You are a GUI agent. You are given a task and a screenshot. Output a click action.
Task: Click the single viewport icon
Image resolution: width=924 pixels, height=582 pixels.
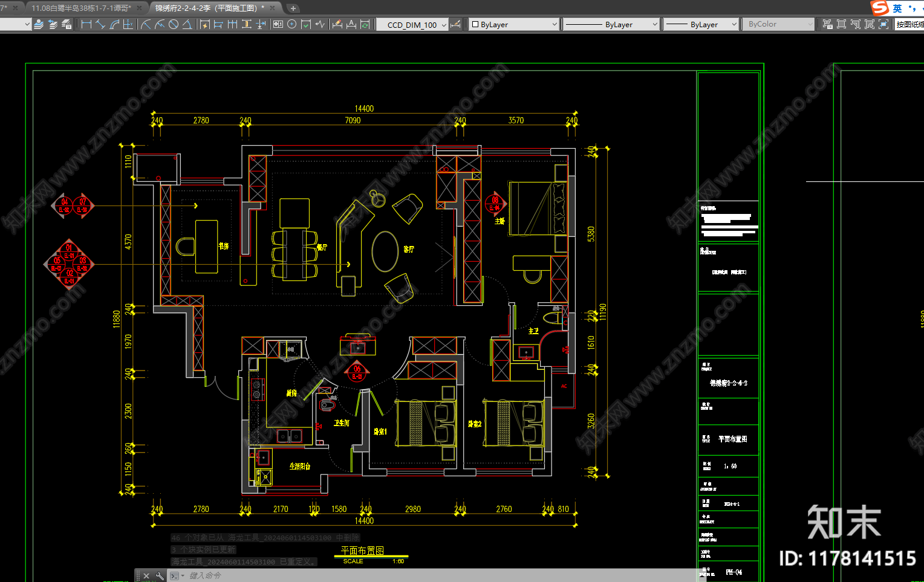click(841, 24)
